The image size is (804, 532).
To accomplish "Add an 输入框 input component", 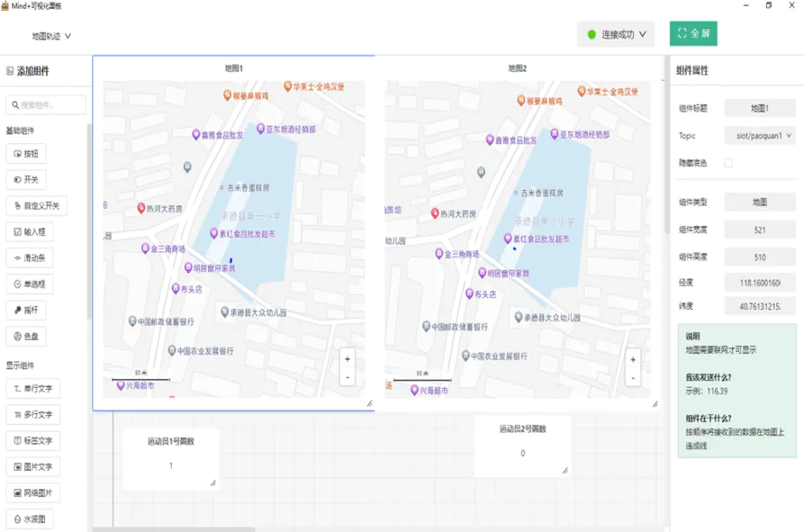I will tap(30, 232).
